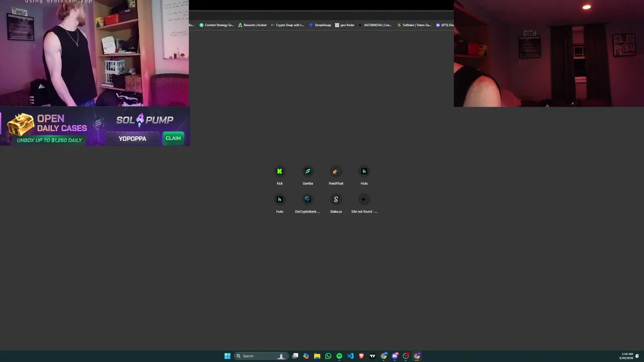Open the Content Strategy bookmark
The image size is (644, 362).
[217, 25]
